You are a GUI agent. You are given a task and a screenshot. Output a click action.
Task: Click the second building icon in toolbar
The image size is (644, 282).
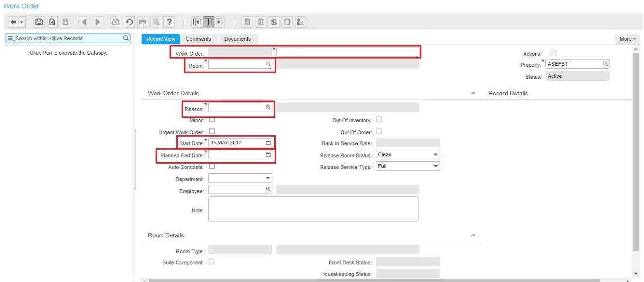(x=260, y=22)
